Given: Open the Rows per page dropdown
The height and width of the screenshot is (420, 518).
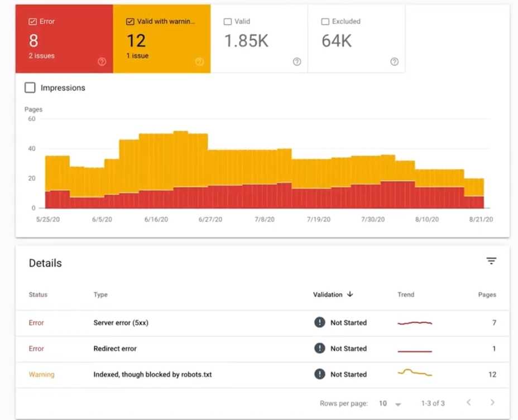Looking at the screenshot, I should [x=391, y=403].
